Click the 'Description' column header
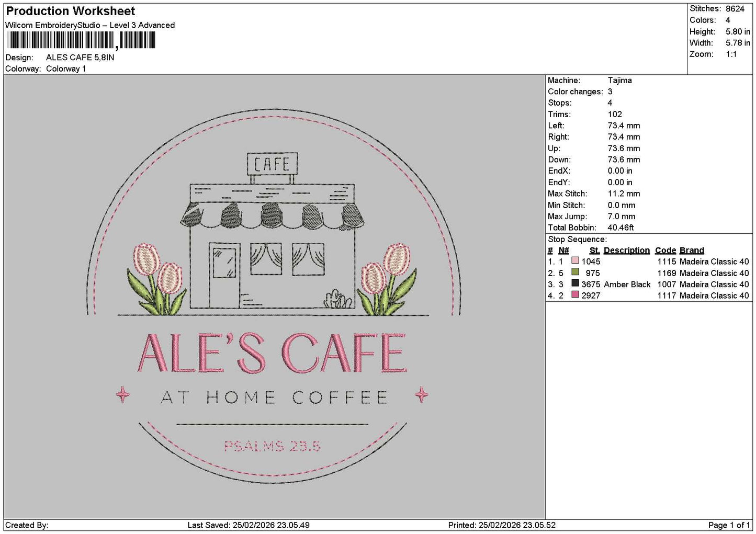The image size is (756, 534). (626, 250)
